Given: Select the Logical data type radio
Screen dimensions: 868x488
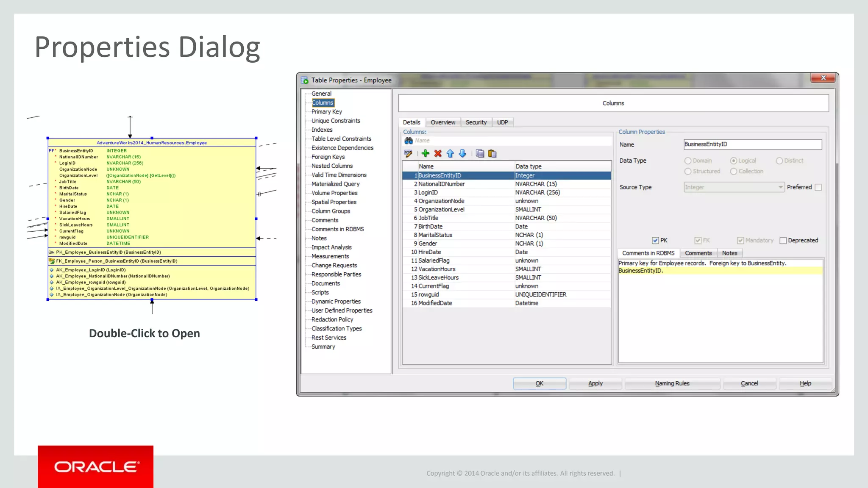Looking at the screenshot, I should 734,161.
